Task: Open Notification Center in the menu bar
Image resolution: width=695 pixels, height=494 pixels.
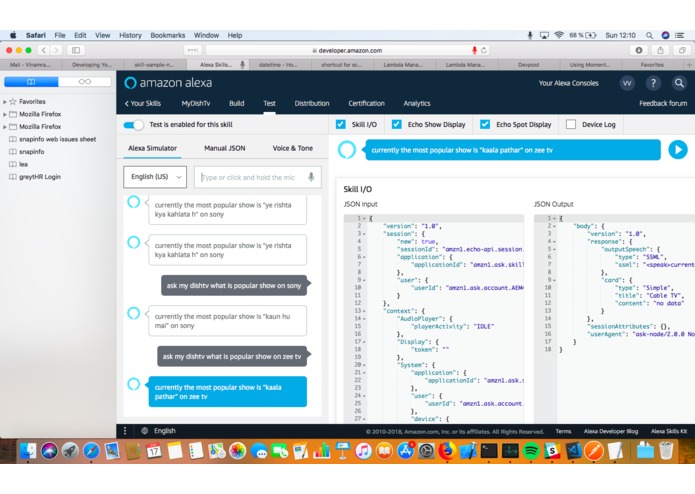Action: [679, 35]
